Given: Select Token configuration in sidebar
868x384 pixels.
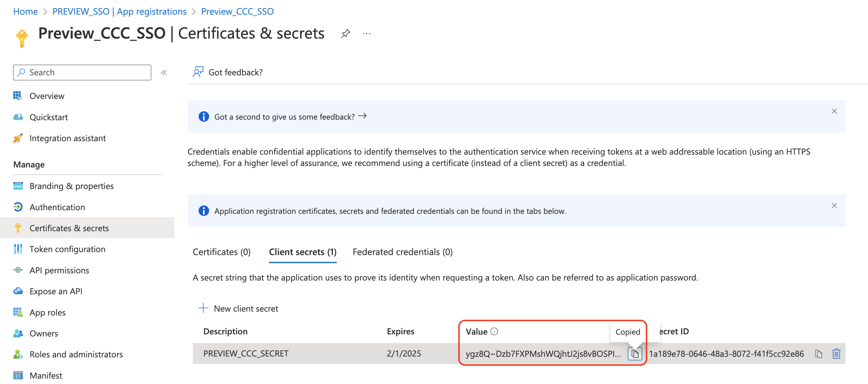Looking at the screenshot, I should click(x=67, y=249).
